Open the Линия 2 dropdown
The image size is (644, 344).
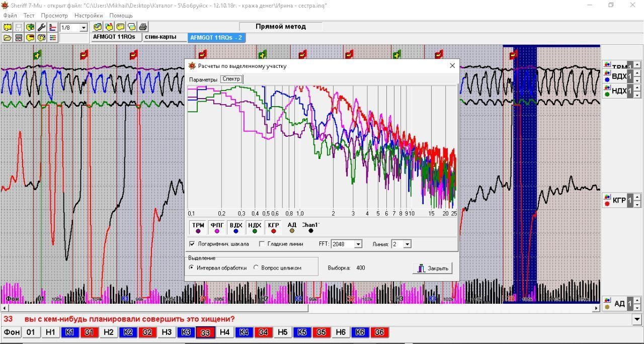tap(407, 244)
